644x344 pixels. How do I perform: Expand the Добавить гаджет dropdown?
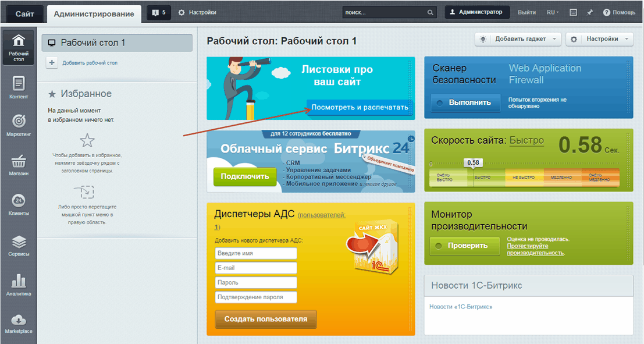click(518, 39)
